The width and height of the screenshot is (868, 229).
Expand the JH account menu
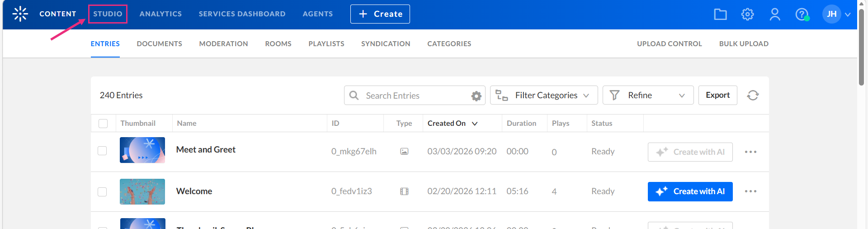pyautogui.click(x=837, y=14)
